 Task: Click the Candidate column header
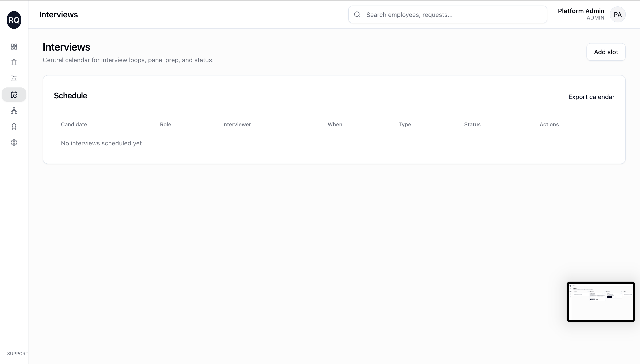tap(74, 125)
